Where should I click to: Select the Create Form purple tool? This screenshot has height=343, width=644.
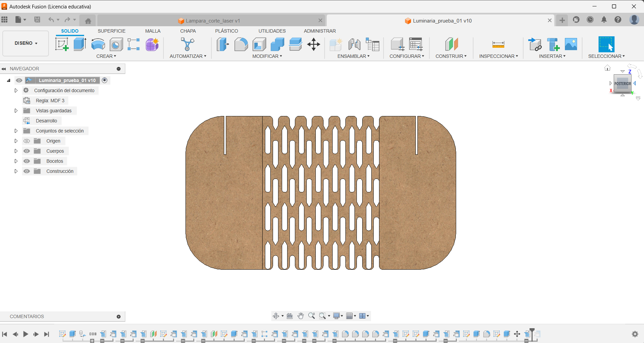[x=152, y=44]
